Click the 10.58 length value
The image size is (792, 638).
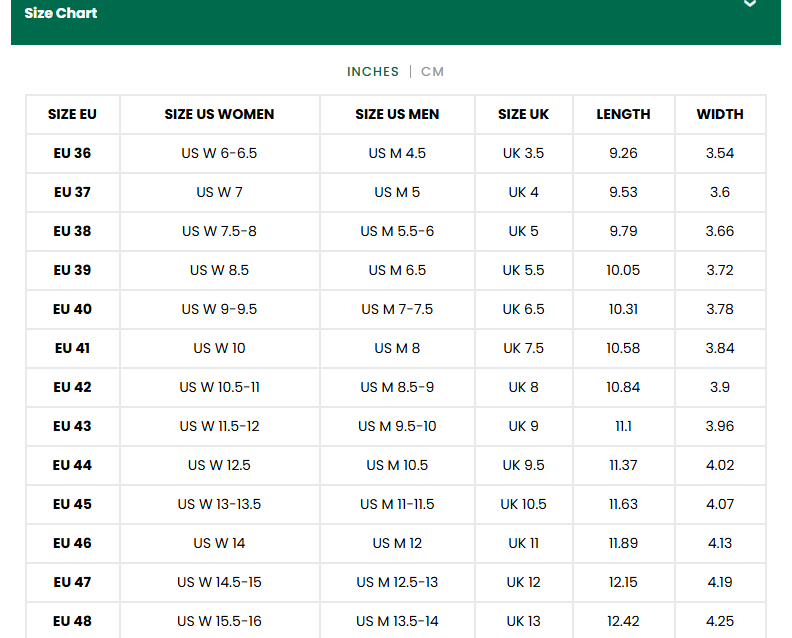point(623,348)
